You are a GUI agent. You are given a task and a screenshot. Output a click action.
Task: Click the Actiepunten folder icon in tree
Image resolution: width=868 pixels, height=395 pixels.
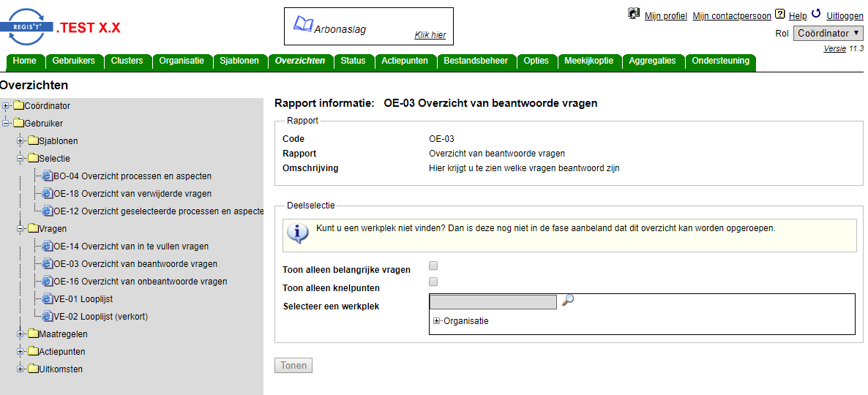[x=33, y=352]
